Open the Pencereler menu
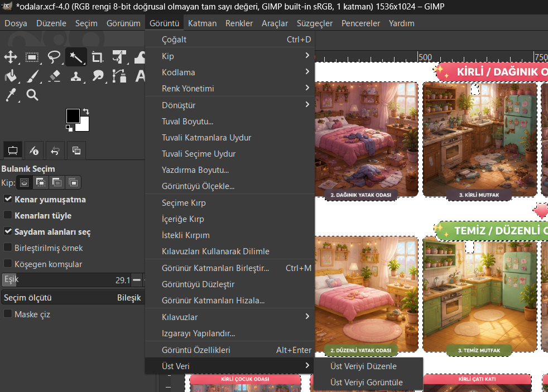 tap(360, 23)
